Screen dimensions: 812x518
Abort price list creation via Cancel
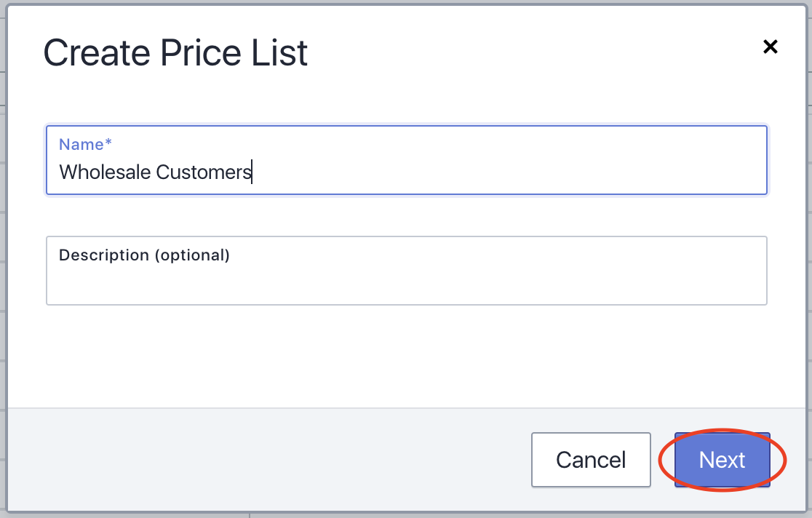tap(591, 460)
